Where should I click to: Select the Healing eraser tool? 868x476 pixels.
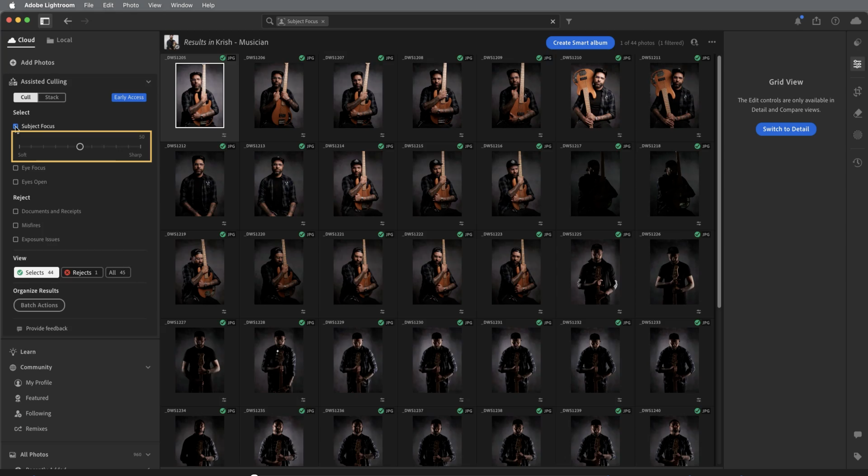(x=857, y=113)
